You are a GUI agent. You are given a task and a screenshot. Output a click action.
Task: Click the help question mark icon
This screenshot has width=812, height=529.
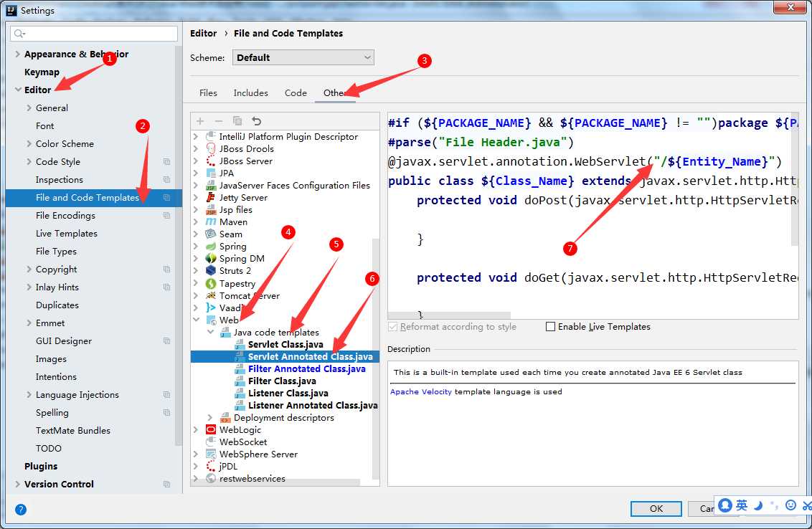[21, 510]
